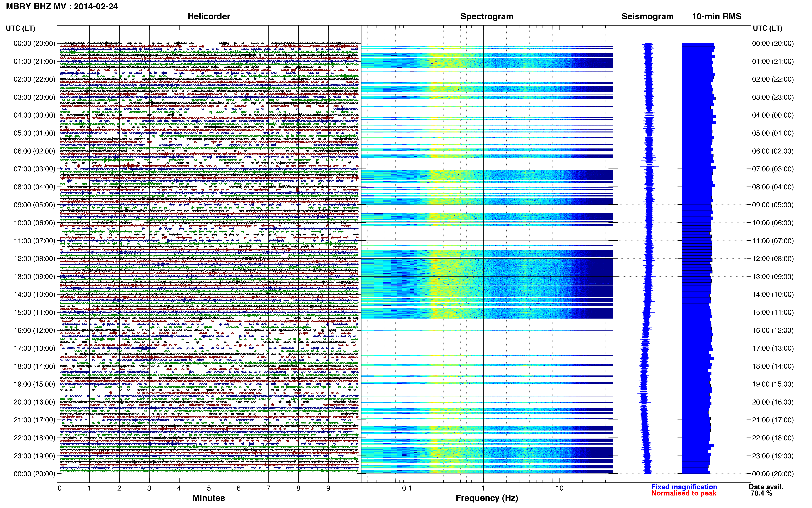812x508 pixels.
Task: Select the right-axis 18:00 (14:00) label
Action: tap(773, 366)
